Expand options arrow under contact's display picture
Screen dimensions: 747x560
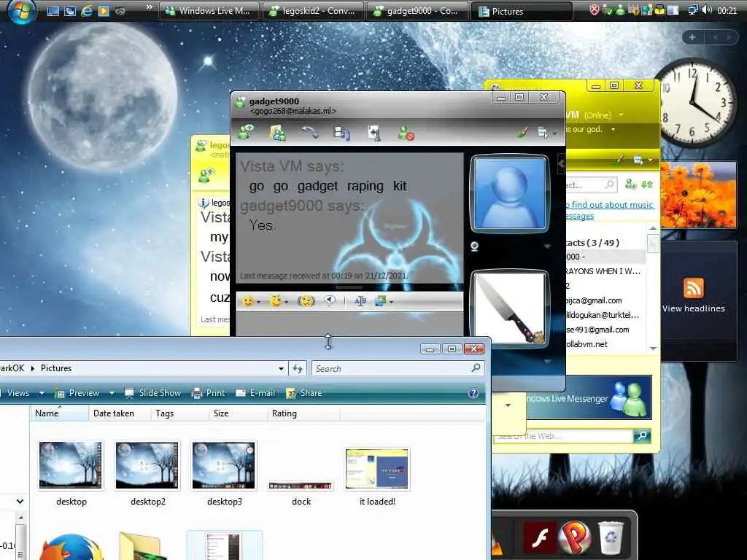coord(547,246)
